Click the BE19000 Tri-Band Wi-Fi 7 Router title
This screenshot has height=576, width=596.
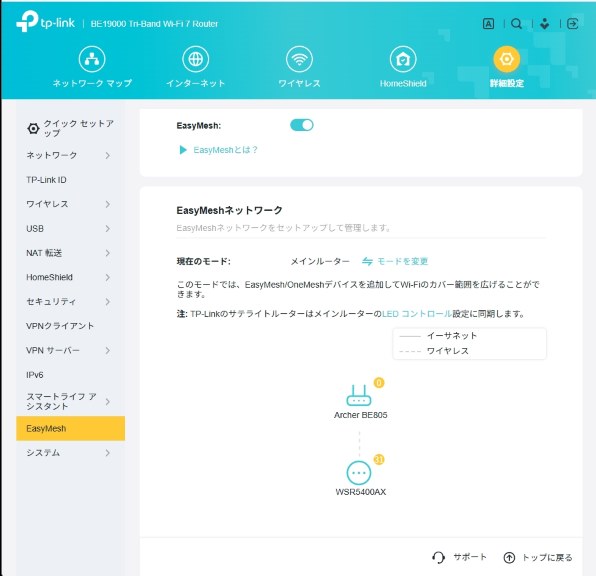click(x=154, y=24)
